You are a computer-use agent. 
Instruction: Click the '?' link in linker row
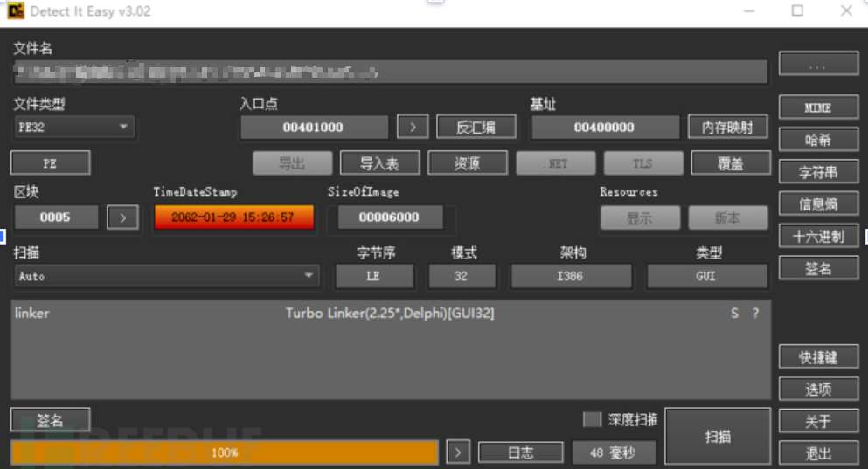point(755,313)
